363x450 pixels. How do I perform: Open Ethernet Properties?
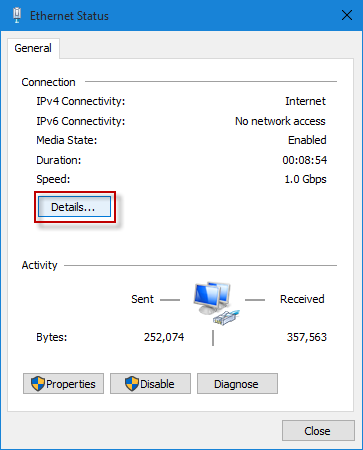coord(63,384)
